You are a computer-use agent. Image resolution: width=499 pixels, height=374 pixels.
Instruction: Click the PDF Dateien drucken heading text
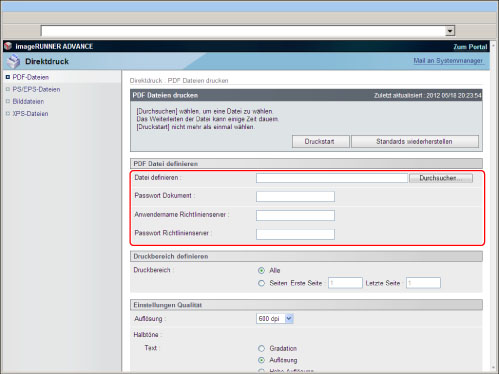pos(165,95)
